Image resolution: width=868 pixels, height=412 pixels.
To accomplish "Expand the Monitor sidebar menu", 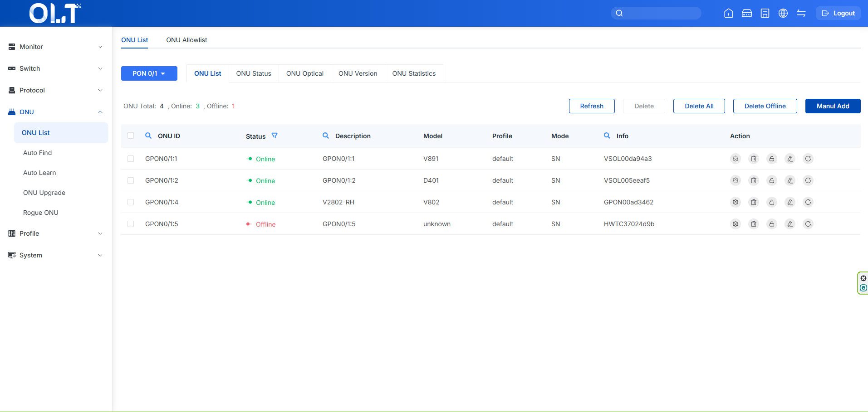I will [x=56, y=47].
